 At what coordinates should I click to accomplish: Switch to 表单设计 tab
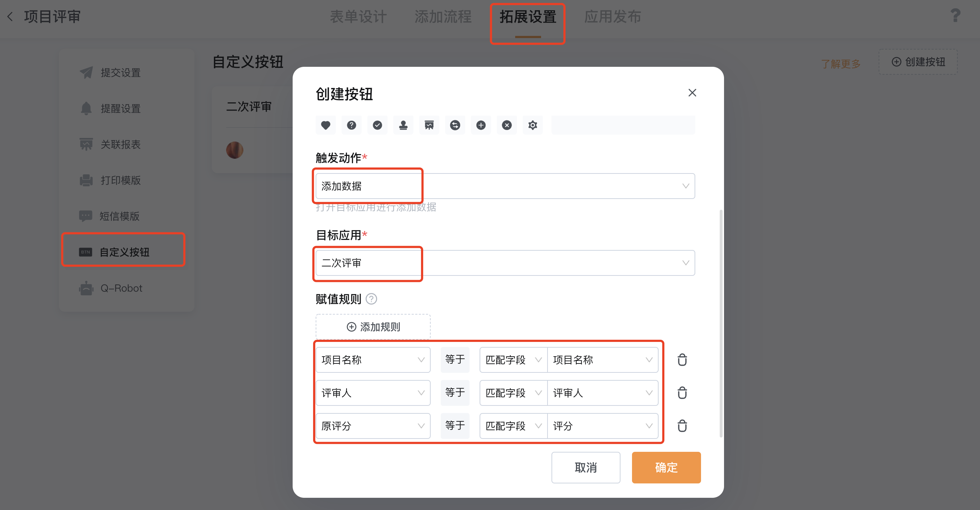358,17
